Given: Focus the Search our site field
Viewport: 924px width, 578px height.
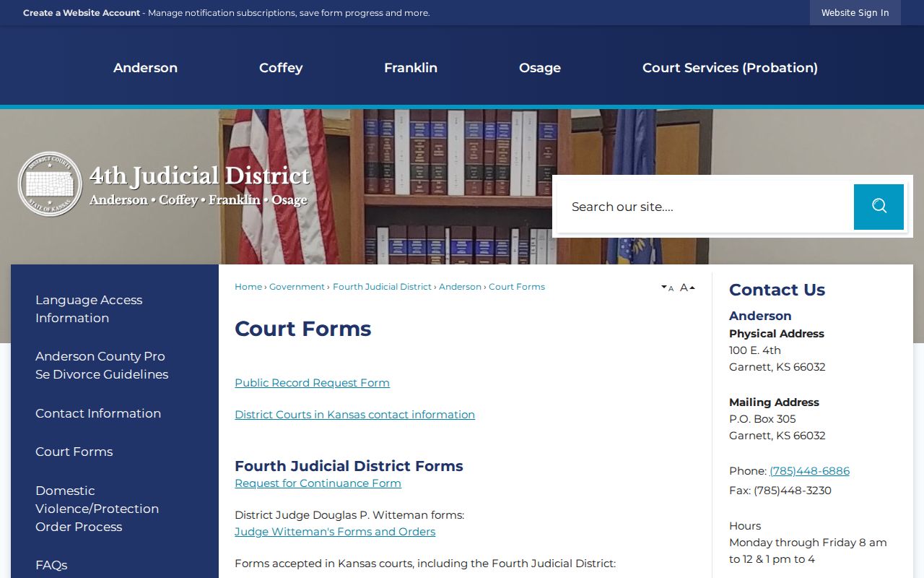Looking at the screenshot, I should (706, 207).
